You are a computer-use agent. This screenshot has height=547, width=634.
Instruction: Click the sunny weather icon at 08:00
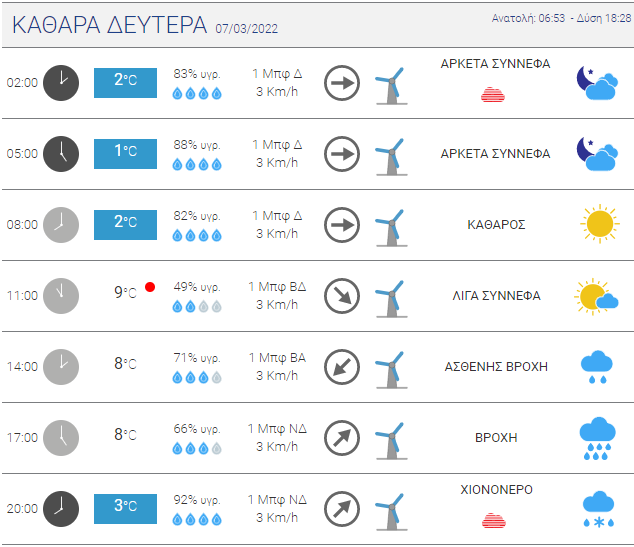point(598,224)
